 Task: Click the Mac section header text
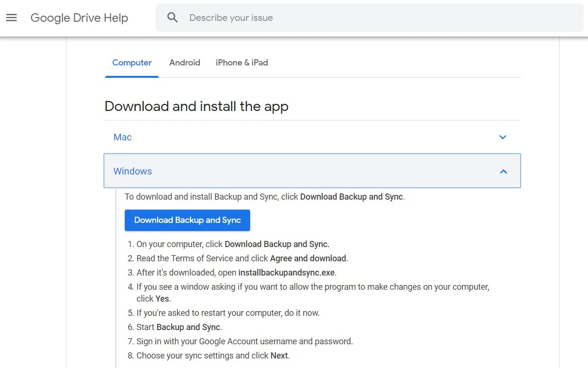(122, 137)
